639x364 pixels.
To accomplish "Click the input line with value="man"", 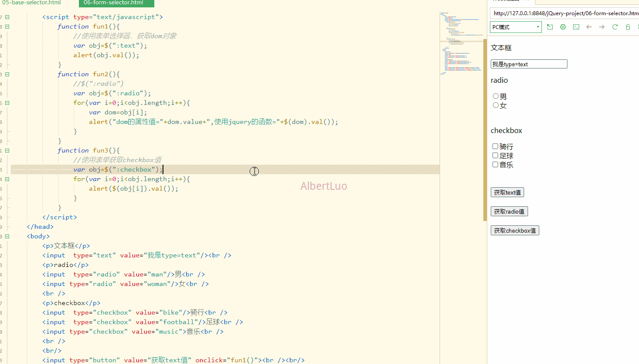I will coord(124,274).
